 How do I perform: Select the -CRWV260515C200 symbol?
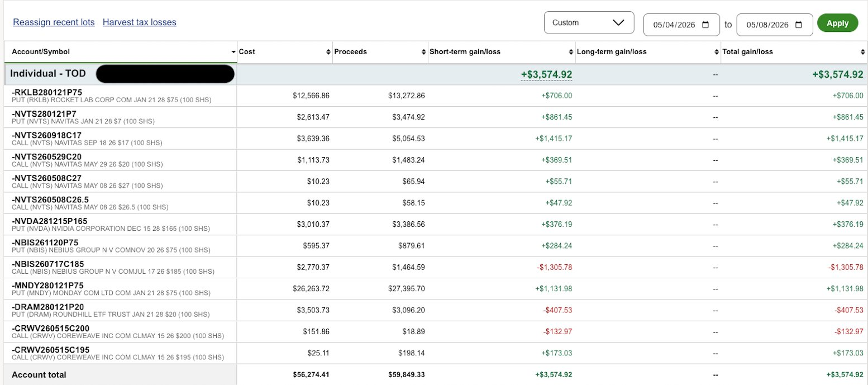point(50,328)
